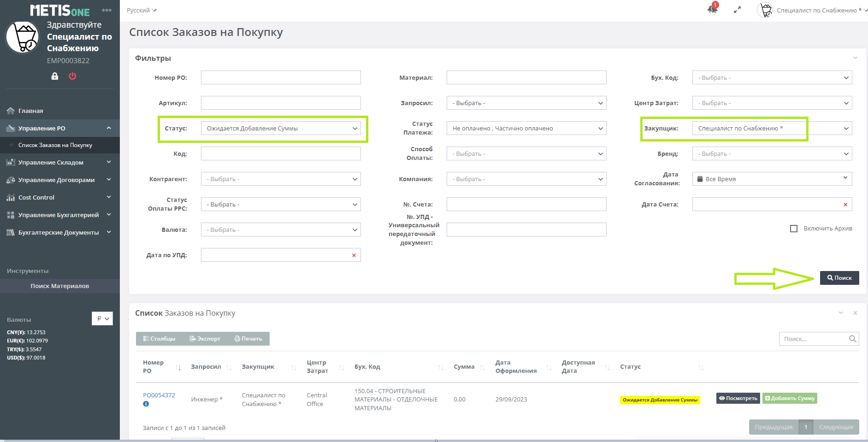868x442 pixels.
Task: Expand Управление Бухгалтерией sidebar menu
Action: (60, 215)
